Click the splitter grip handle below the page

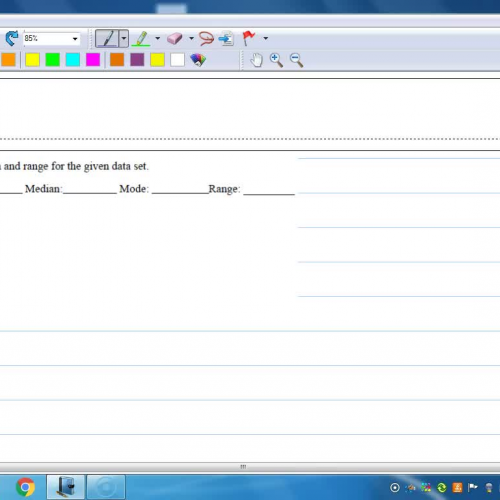tap(243, 467)
